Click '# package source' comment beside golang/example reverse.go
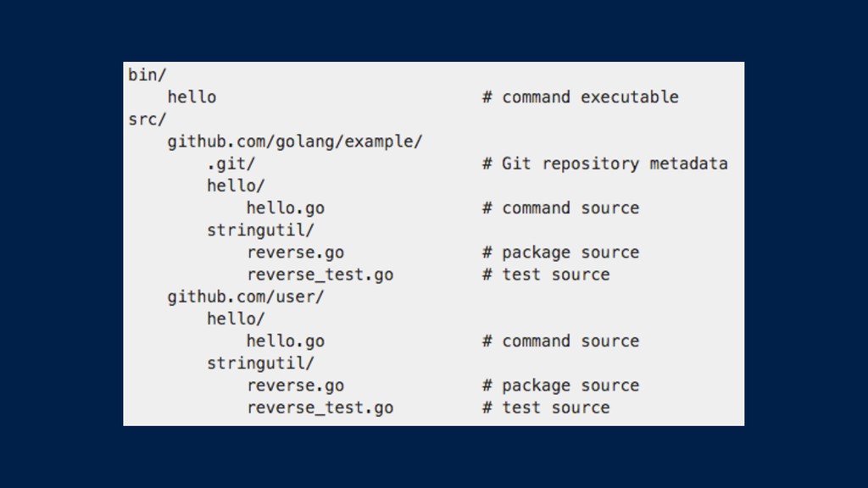The width and height of the screenshot is (868, 488). point(560,252)
